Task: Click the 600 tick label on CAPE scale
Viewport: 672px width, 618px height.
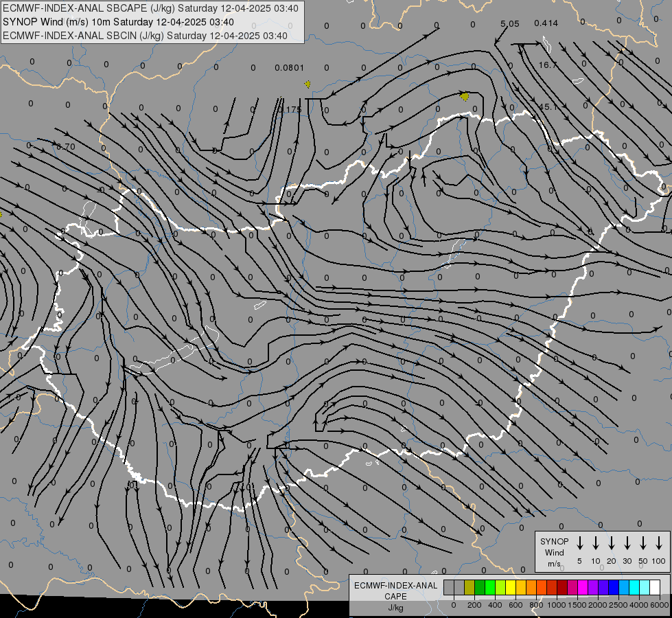Action: (515, 605)
